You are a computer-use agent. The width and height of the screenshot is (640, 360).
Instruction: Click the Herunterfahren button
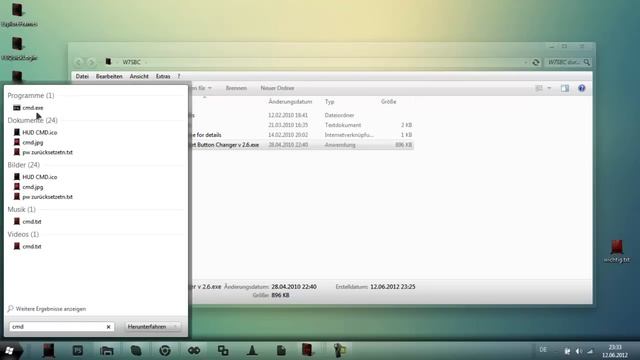(x=147, y=327)
